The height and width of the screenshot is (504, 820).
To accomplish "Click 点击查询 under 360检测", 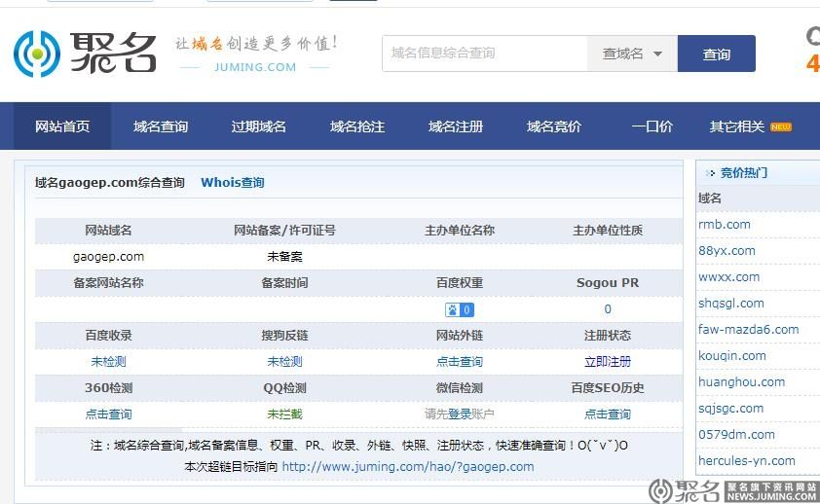I will (108, 414).
